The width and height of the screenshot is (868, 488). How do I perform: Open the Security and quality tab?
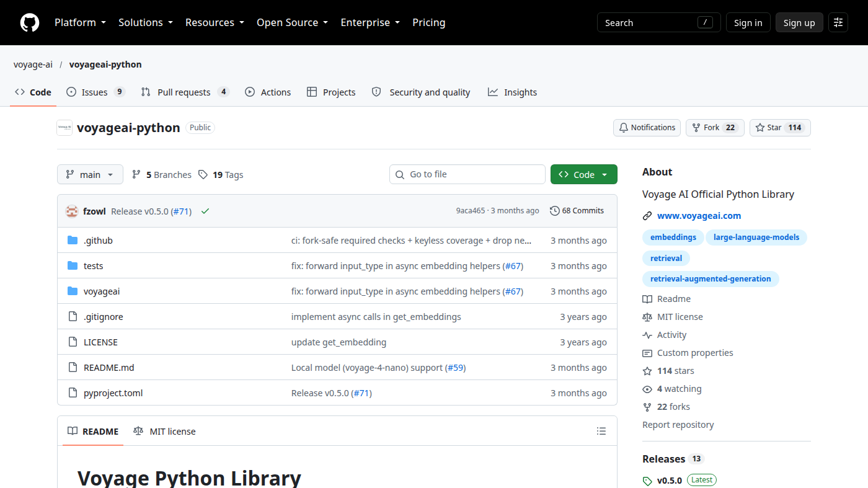point(420,92)
